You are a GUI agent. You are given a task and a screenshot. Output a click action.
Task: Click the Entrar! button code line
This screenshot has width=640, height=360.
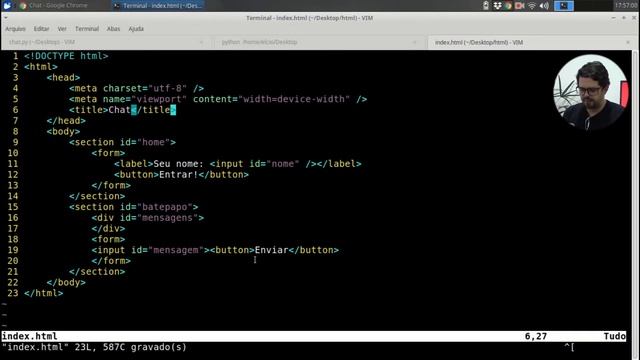coord(181,174)
